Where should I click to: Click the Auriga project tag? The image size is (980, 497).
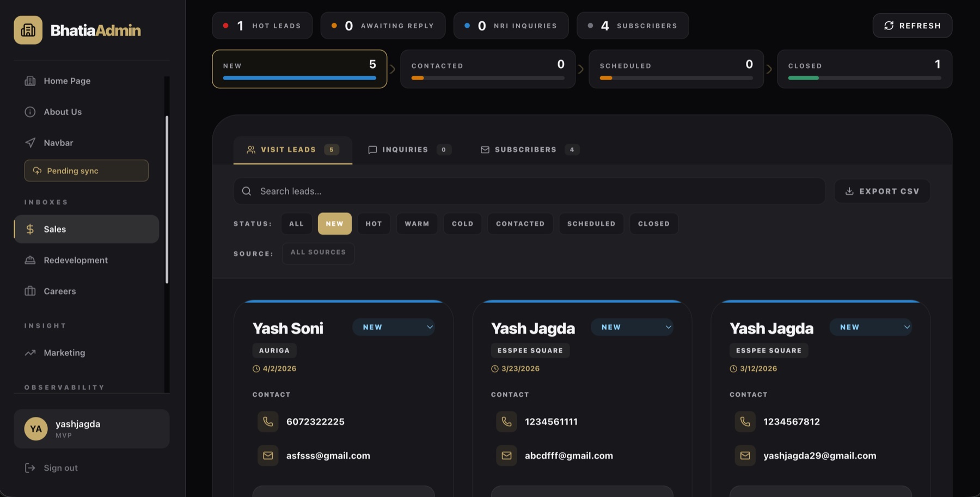(x=274, y=350)
